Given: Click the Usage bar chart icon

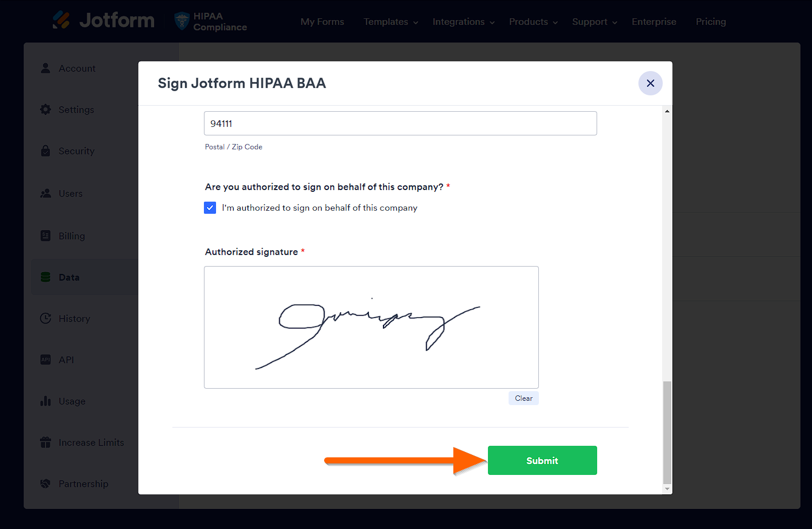Looking at the screenshot, I should tap(46, 401).
